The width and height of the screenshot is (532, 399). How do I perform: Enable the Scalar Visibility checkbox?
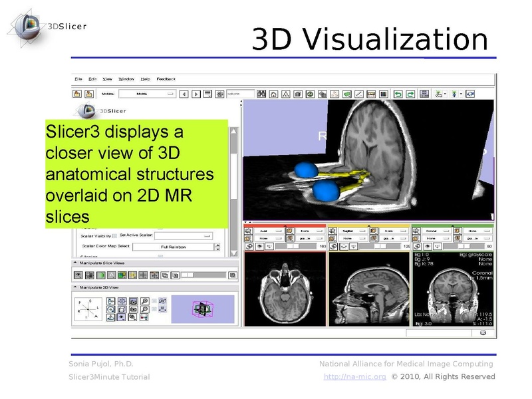113,235
